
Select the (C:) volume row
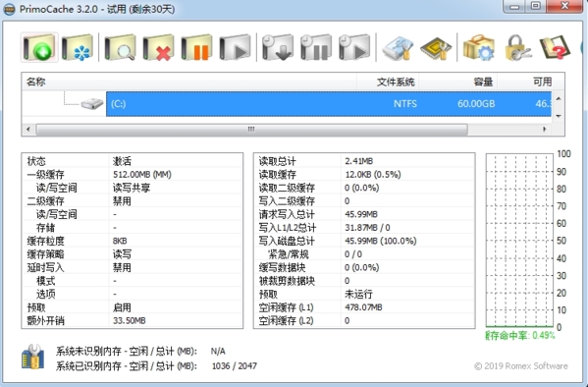(329, 103)
